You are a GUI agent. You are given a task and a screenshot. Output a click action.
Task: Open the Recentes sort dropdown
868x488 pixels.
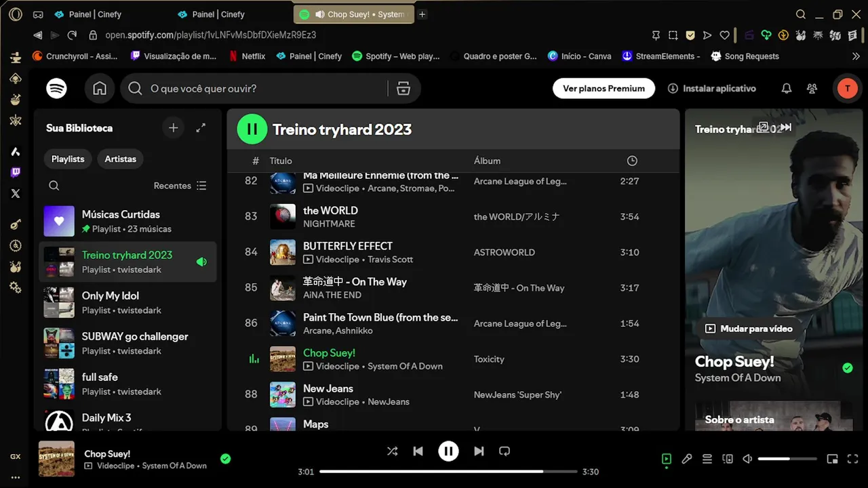[180, 186]
